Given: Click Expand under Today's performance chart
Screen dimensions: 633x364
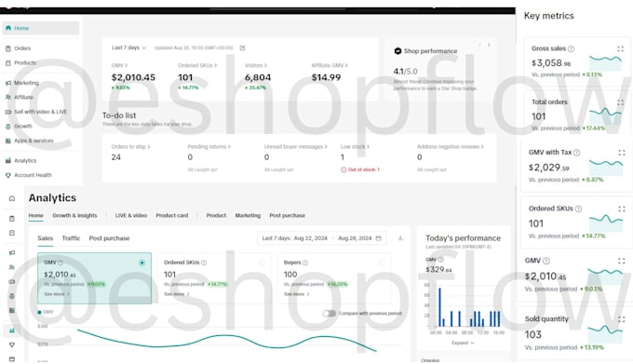Looking at the screenshot, I should pos(463,343).
